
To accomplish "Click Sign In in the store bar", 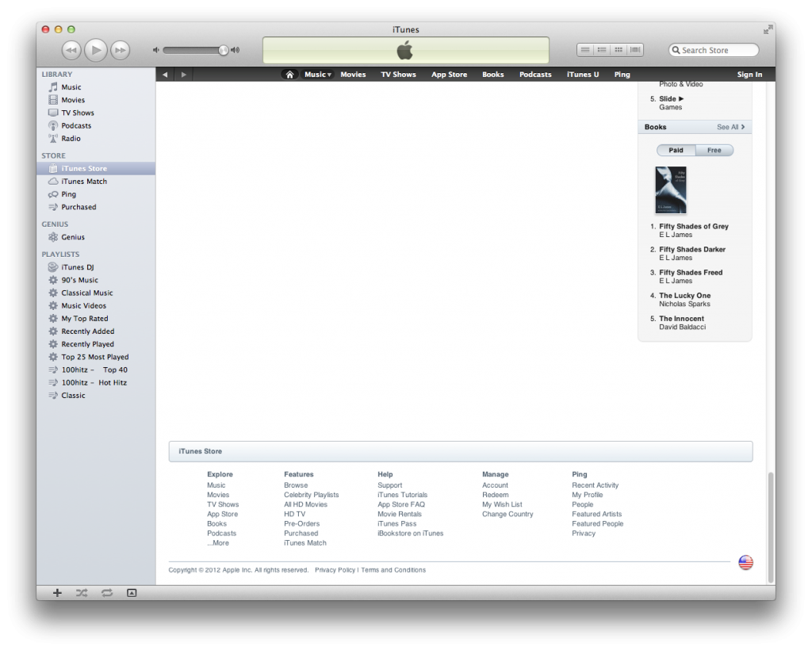I will coord(749,75).
